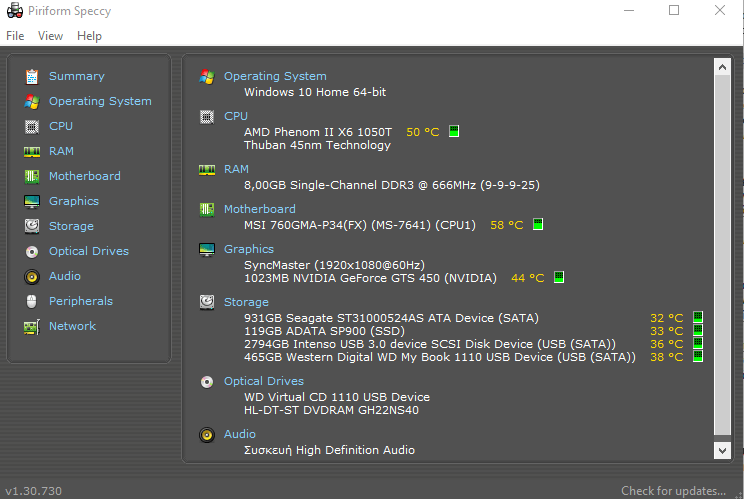Click the Graphics monitor icon in sidebar
Image resolution: width=744 pixels, height=499 pixels.
[x=32, y=202]
